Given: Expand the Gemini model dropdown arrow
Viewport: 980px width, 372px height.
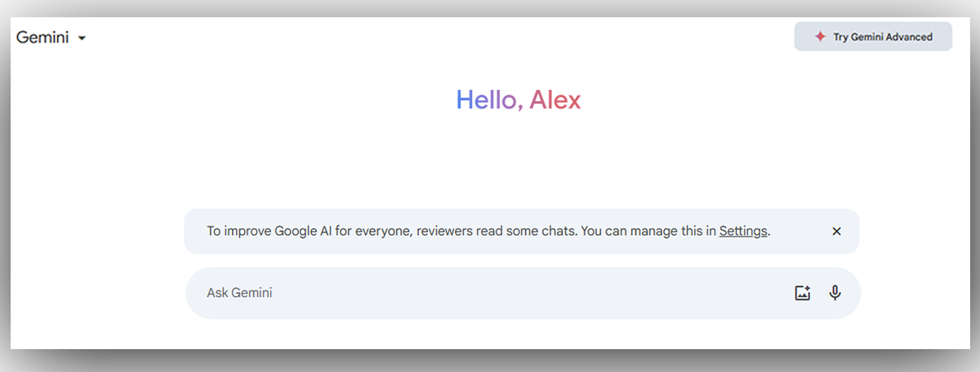Looking at the screenshot, I should tap(82, 38).
